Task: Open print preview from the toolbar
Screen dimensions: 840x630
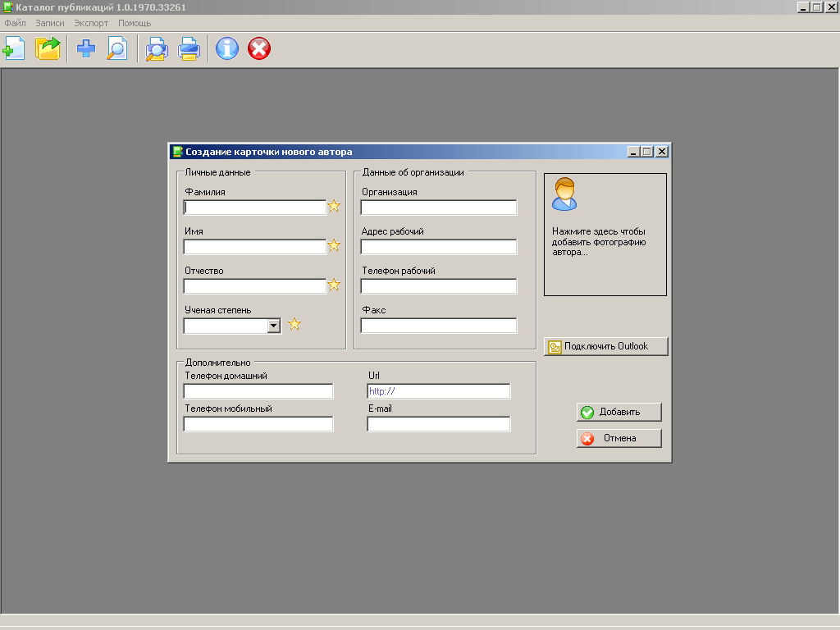Action: (x=156, y=49)
